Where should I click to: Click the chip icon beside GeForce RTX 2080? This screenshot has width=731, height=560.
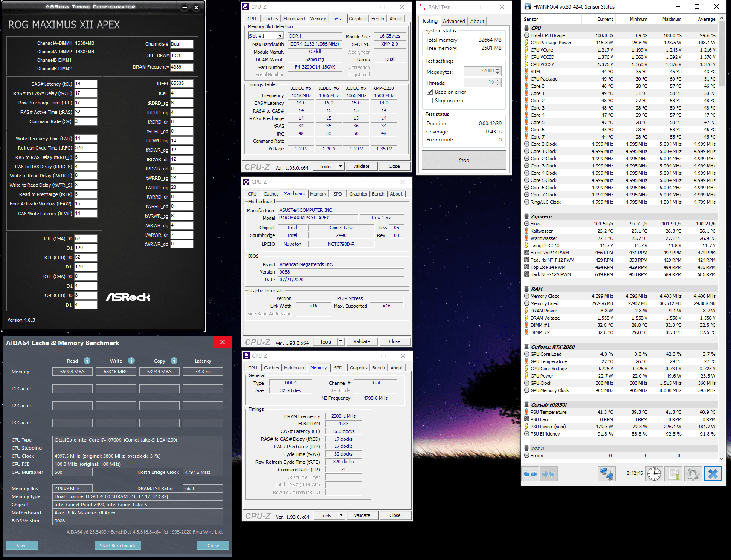(527, 347)
